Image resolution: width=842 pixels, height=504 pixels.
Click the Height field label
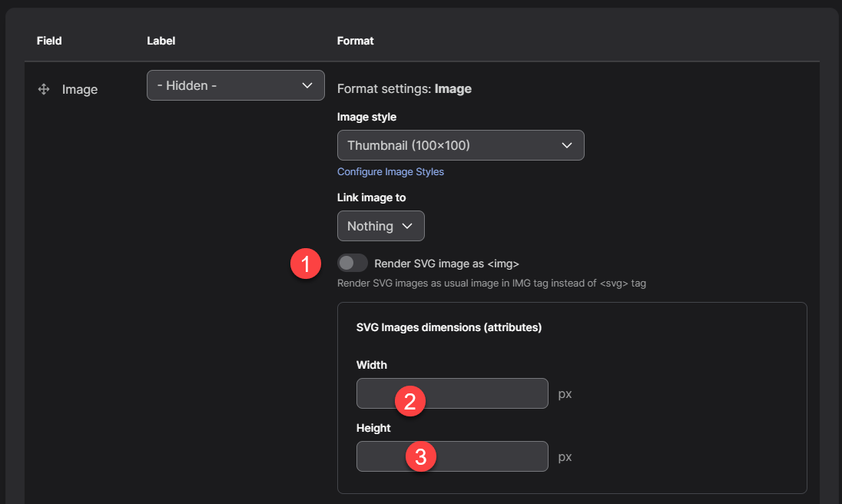[373, 428]
